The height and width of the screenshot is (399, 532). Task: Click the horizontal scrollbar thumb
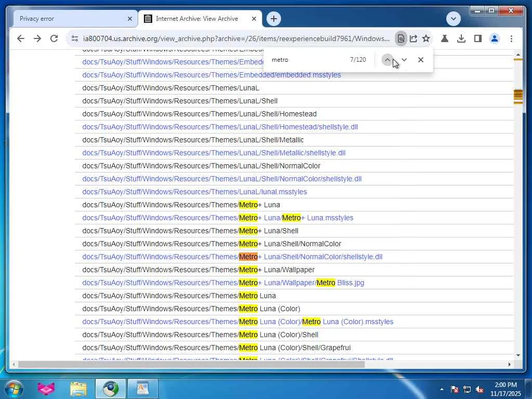191,364
